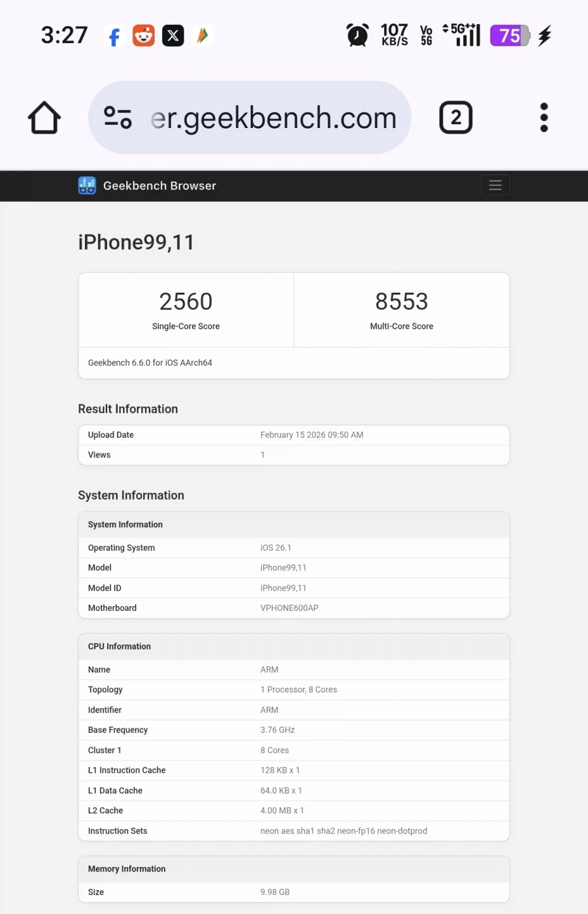
Task: Tap the alarm clock status icon
Action: 357,35
